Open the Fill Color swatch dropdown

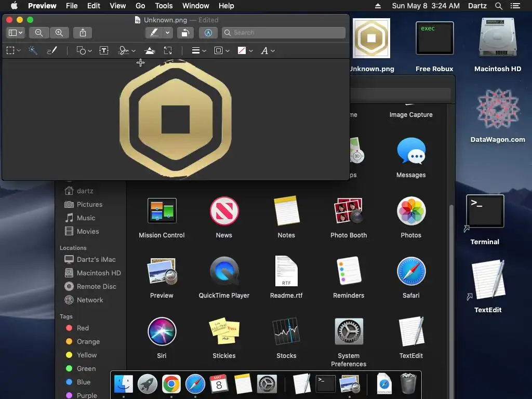coord(245,50)
